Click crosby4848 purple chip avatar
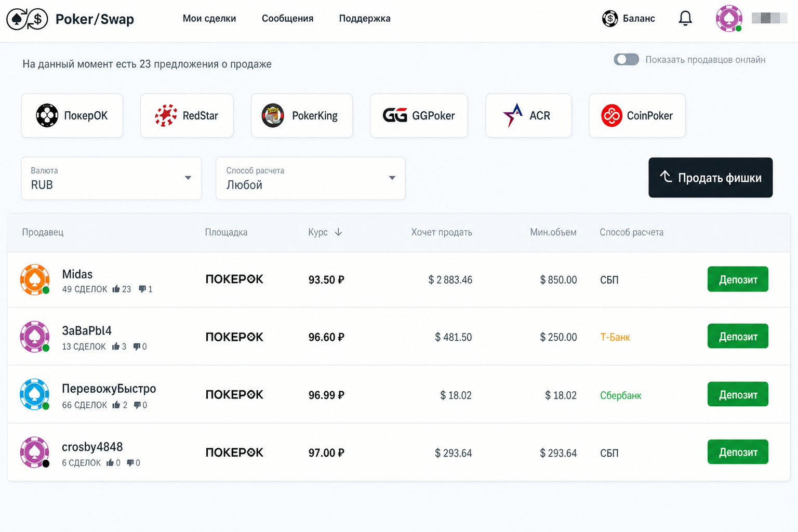The image size is (798, 532). point(35,452)
